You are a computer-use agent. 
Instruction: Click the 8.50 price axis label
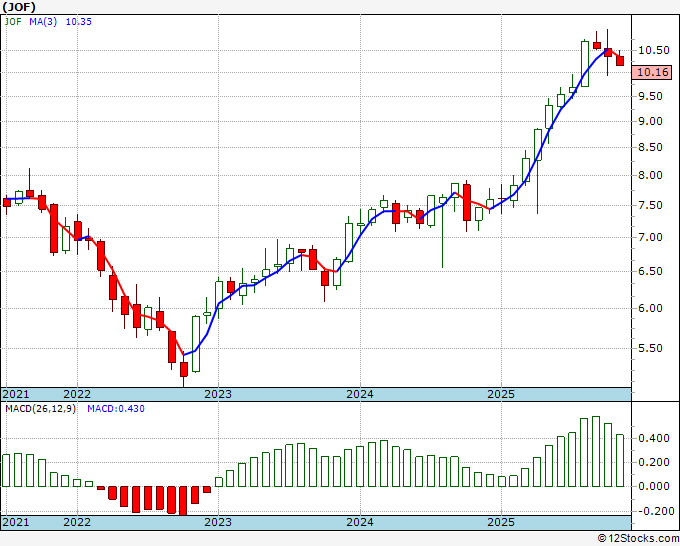pyautogui.click(x=651, y=147)
